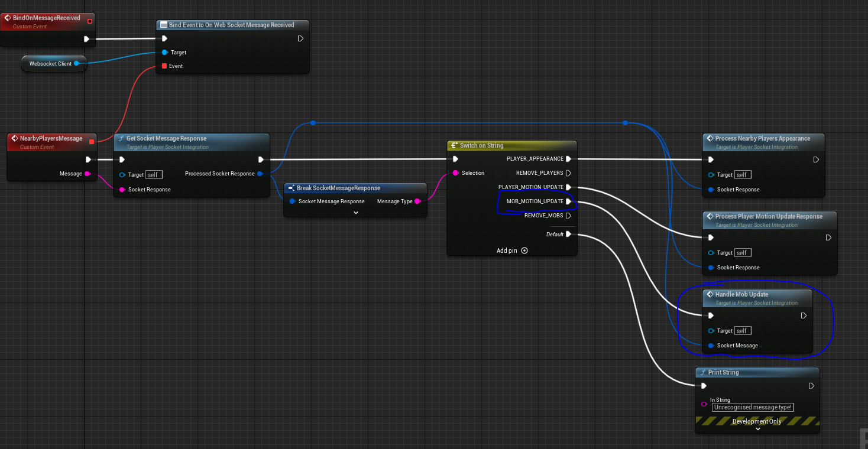868x449 pixels.
Task: Click the Websocket Client variable output pin
Action: coord(76,64)
